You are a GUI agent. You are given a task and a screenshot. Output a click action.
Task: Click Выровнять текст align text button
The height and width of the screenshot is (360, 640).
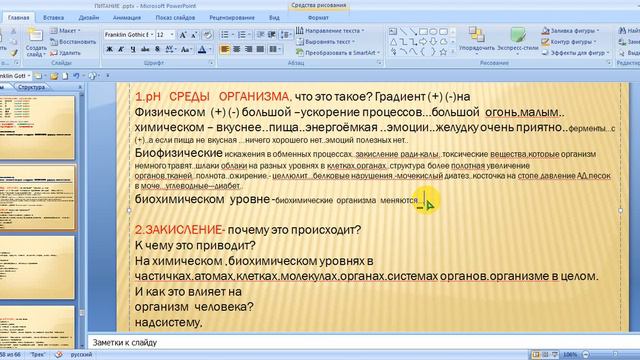(325, 42)
